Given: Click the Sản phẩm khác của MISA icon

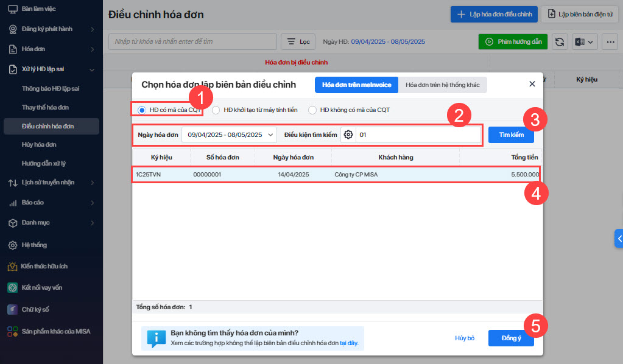Looking at the screenshot, I should click(x=12, y=332).
